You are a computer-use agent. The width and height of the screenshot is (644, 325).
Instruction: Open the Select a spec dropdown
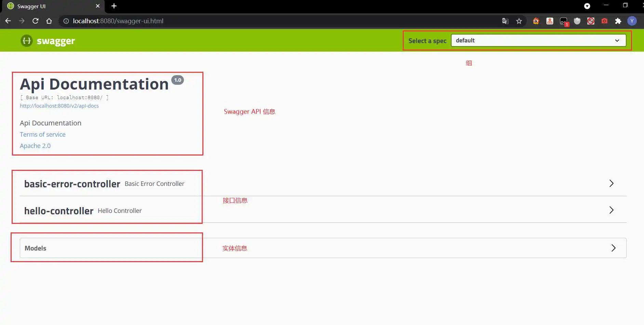click(x=538, y=40)
